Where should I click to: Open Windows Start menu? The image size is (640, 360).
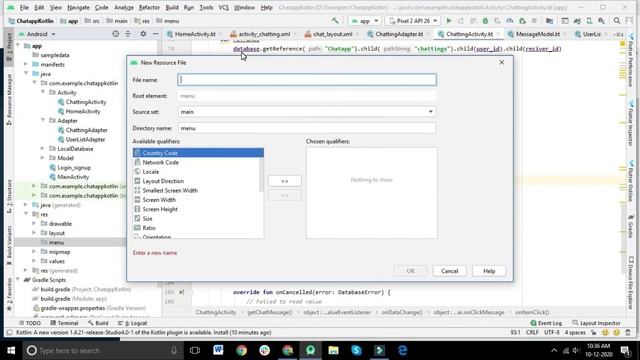point(11,350)
